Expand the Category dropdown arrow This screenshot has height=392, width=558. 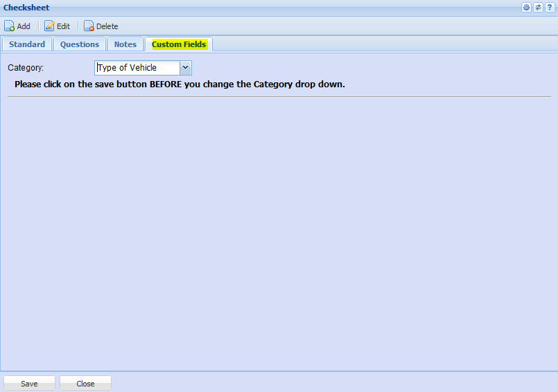[185, 68]
